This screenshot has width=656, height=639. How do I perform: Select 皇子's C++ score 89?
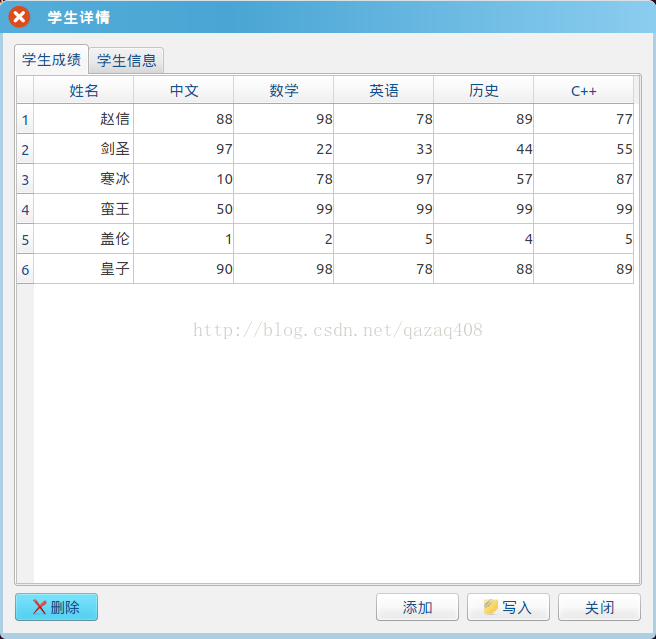click(x=584, y=269)
